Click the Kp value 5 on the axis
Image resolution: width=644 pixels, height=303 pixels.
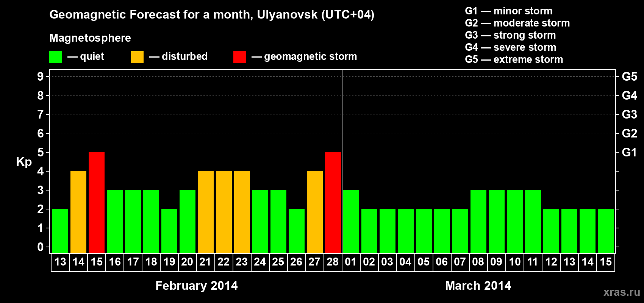click(41, 152)
